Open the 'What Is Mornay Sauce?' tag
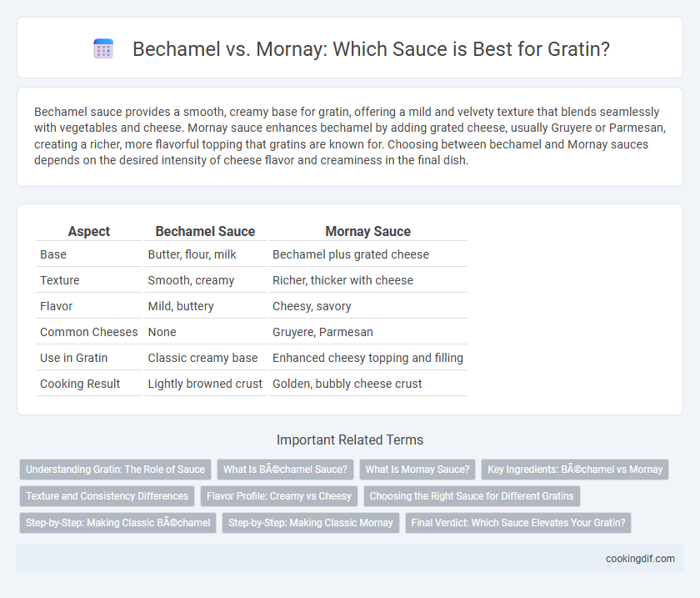 click(417, 470)
